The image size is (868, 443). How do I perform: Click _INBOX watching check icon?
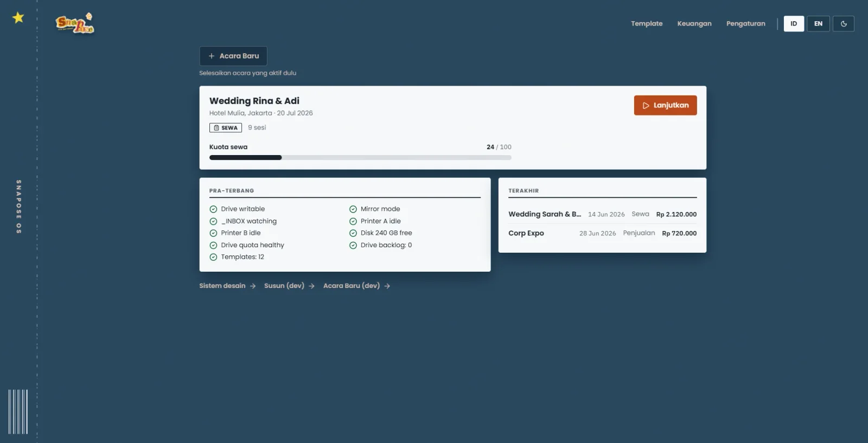(213, 221)
